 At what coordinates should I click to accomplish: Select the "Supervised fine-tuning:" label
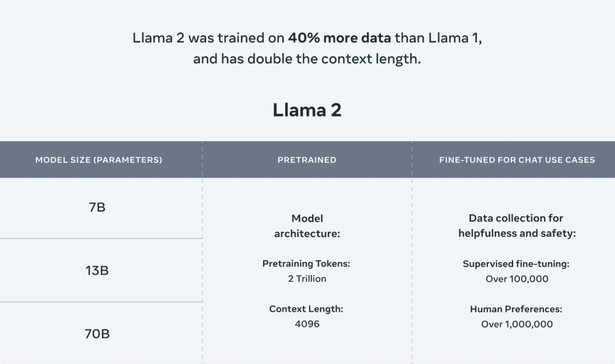pyautogui.click(x=516, y=264)
